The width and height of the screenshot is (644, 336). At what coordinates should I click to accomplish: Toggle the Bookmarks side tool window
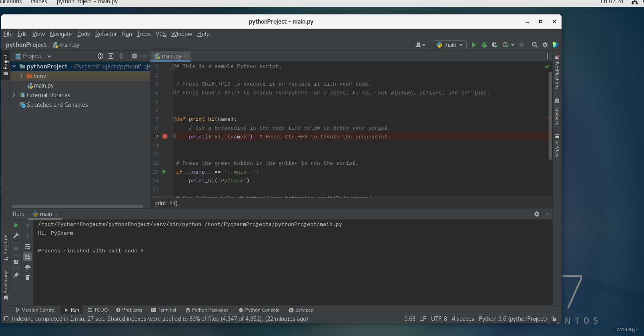click(6, 285)
